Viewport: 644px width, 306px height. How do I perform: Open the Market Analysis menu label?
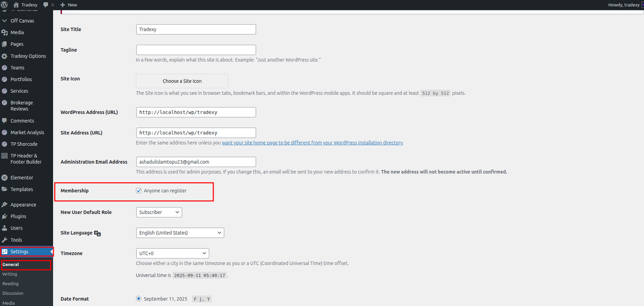[27, 132]
